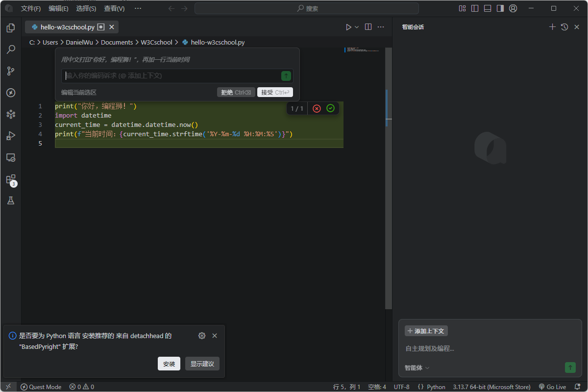Click breadcrumb Users
The height and width of the screenshot is (392, 588).
pos(50,43)
